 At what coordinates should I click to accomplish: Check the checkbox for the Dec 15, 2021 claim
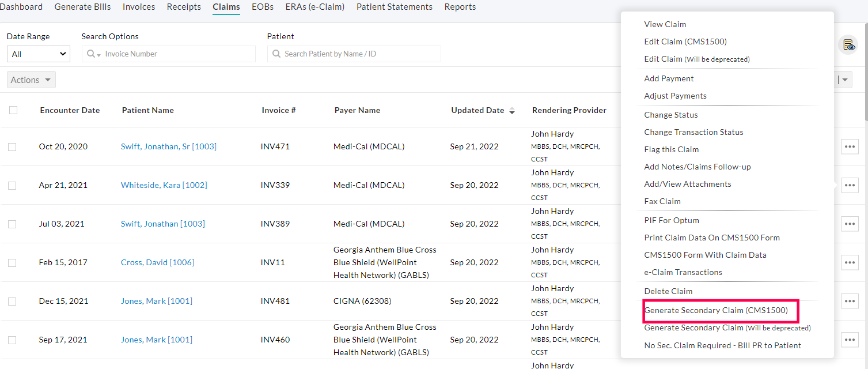(12, 301)
